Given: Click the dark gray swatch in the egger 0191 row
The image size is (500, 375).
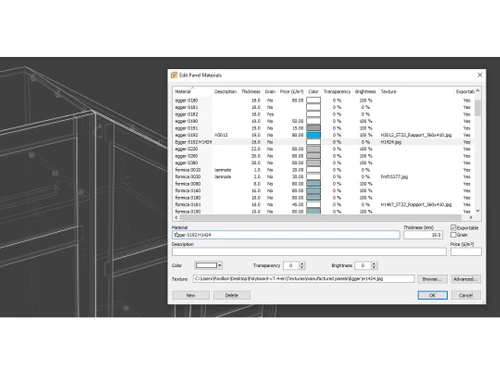Looking at the screenshot, I should tap(313, 128).
